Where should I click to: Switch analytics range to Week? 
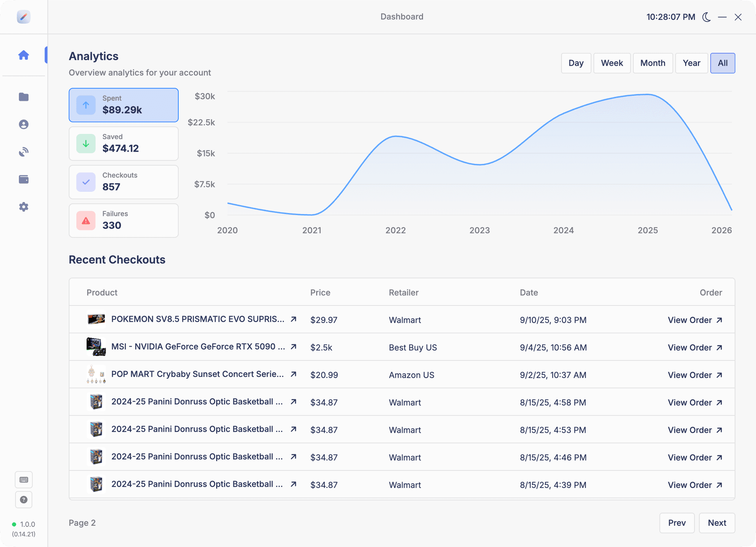(611, 63)
